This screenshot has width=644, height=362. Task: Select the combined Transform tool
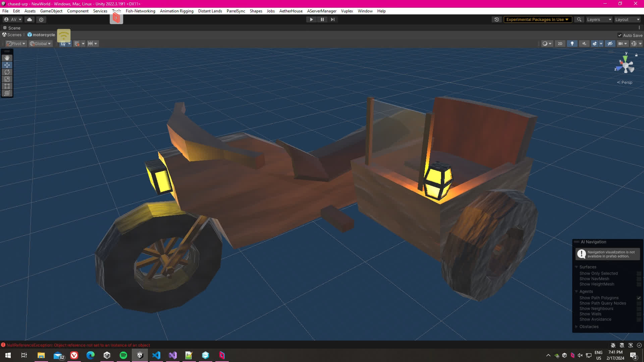click(x=7, y=93)
